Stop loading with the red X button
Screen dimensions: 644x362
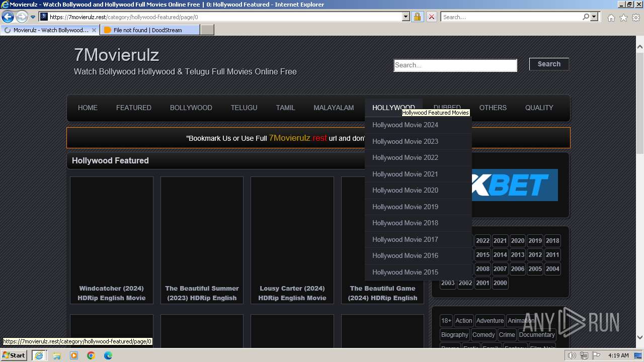431,17
